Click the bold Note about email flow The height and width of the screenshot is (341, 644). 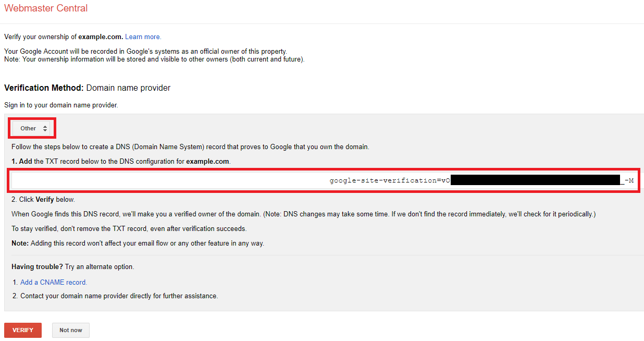click(20, 243)
